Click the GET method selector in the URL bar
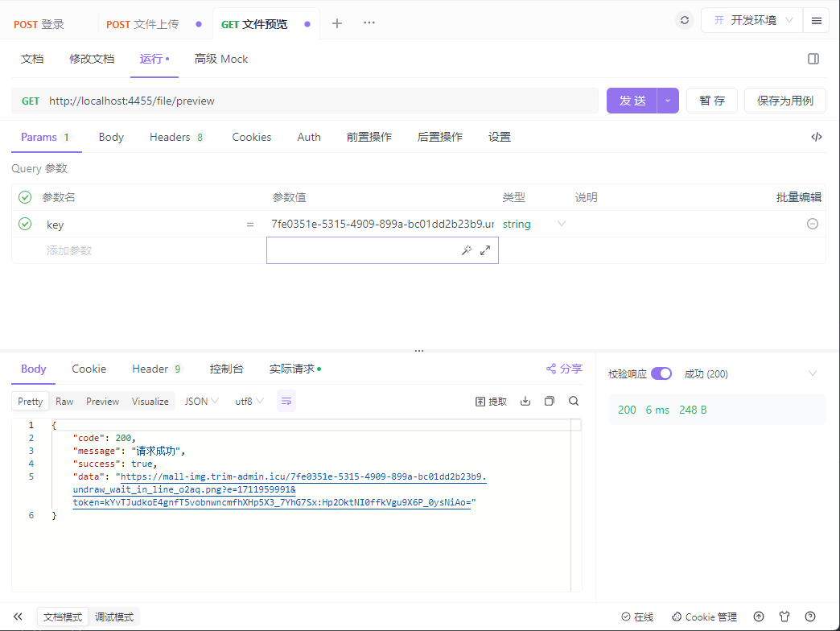 click(31, 101)
